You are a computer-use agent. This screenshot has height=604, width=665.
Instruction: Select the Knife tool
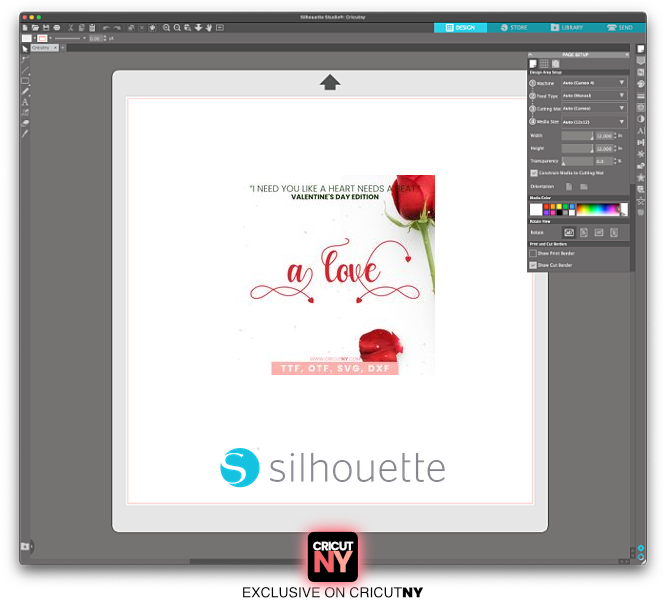coord(25,134)
